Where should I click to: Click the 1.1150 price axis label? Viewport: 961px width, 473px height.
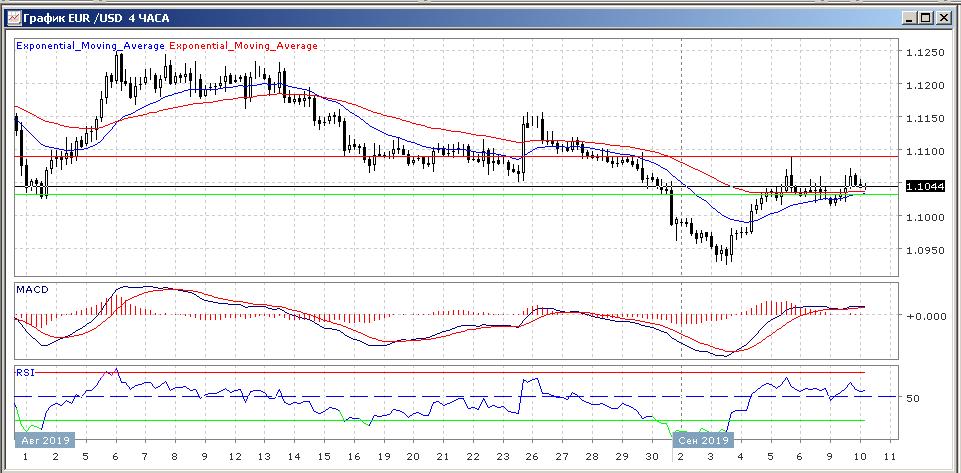coord(925,118)
